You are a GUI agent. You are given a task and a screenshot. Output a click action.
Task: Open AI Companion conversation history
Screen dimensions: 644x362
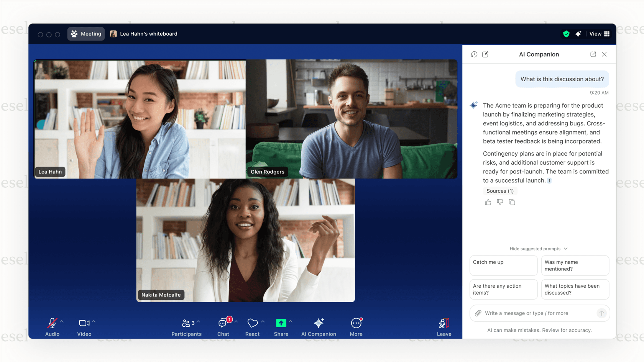coord(474,54)
